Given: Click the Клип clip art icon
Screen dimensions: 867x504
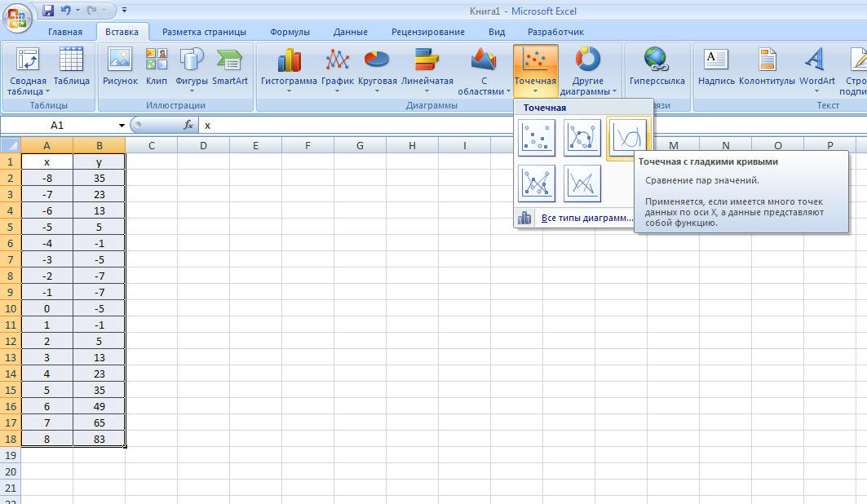Looking at the screenshot, I should pyautogui.click(x=157, y=68).
